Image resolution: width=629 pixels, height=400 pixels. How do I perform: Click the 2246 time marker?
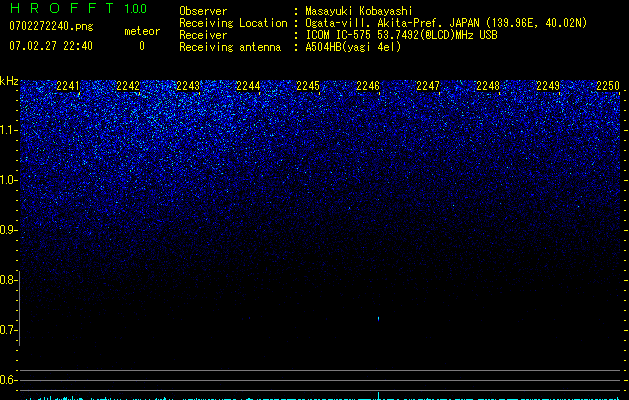[368, 86]
